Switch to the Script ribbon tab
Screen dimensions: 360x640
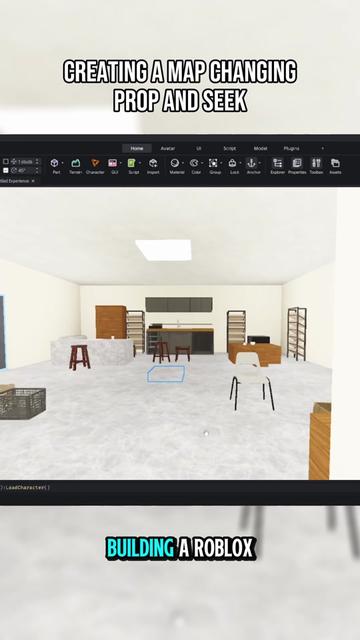click(x=229, y=148)
